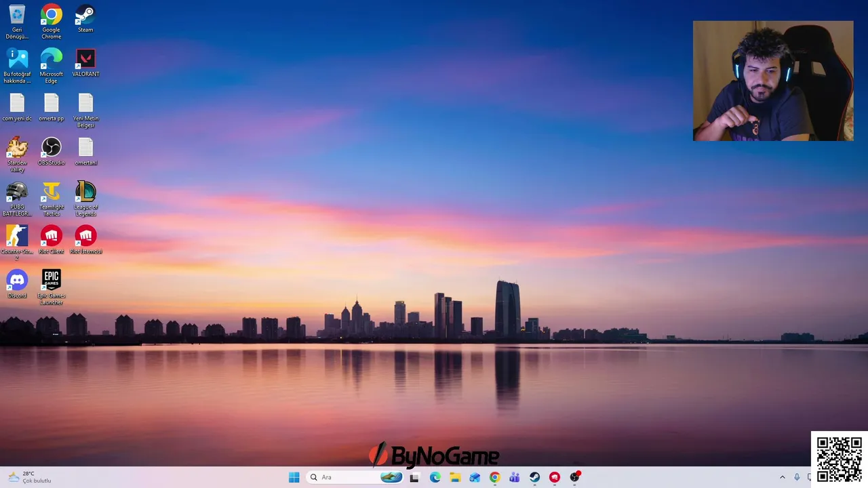Select the League of Legends desktop shortcut

point(85,199)
